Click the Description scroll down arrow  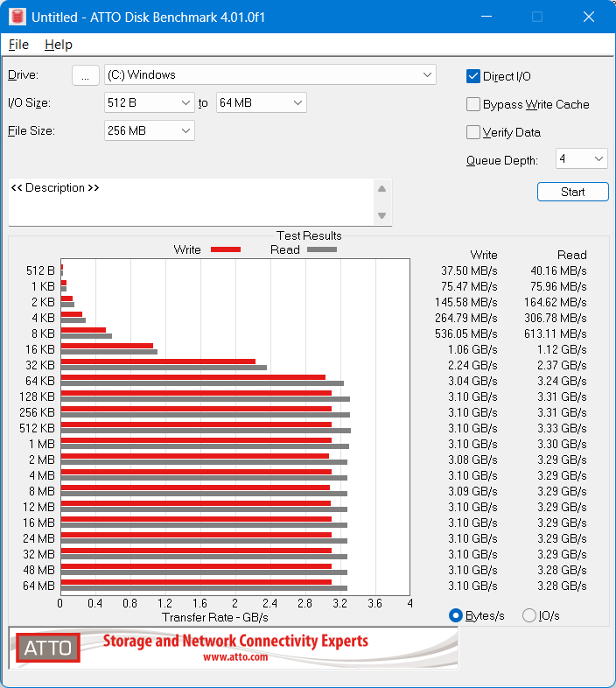click(x=381, y=215)
